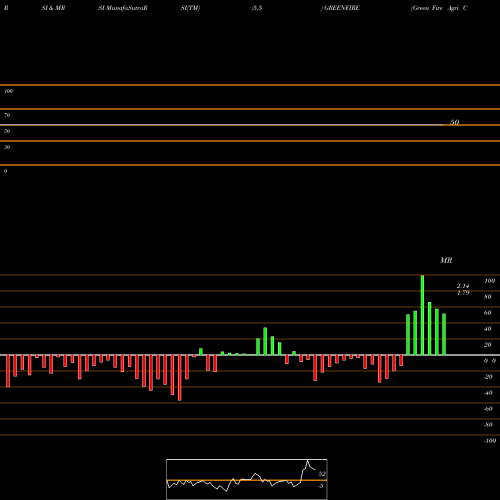Click the 'SI MunafaSutraR' header label

pos(123,8)
